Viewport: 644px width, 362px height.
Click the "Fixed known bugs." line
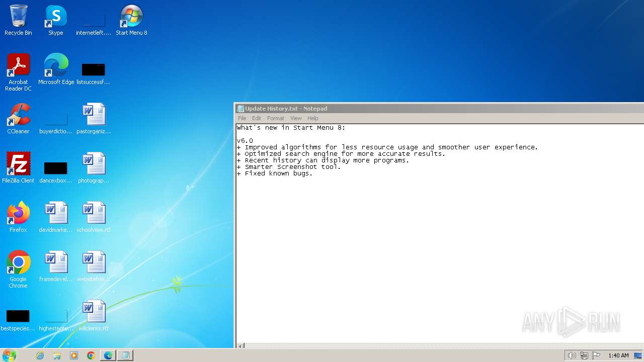275,173
